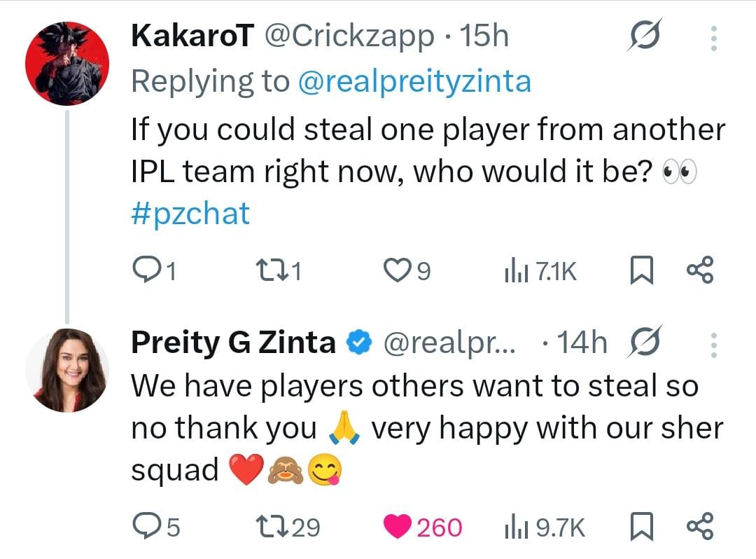Open more options menu on Preity's reply

(713, 345)
